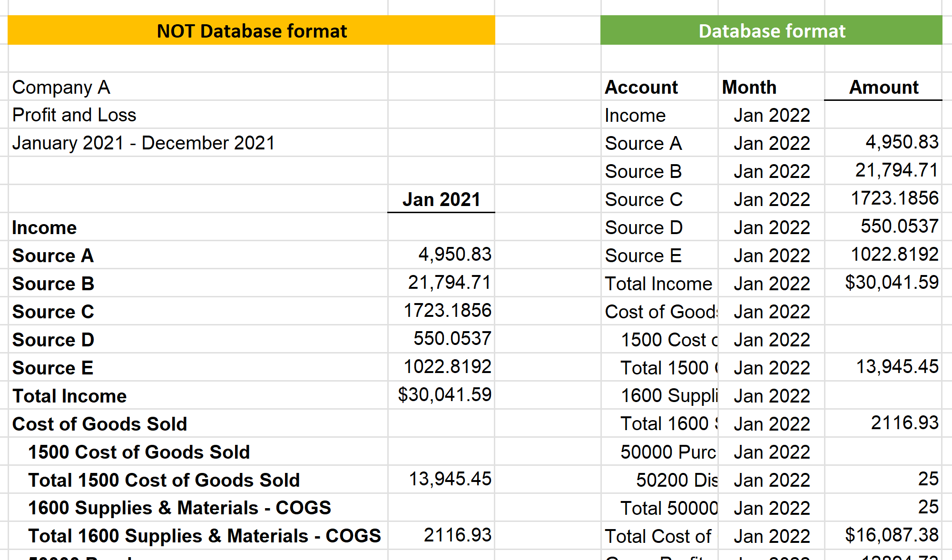
Task: Click the bold Cost of Goods Sold cell
Action: [x=99, y=424]
